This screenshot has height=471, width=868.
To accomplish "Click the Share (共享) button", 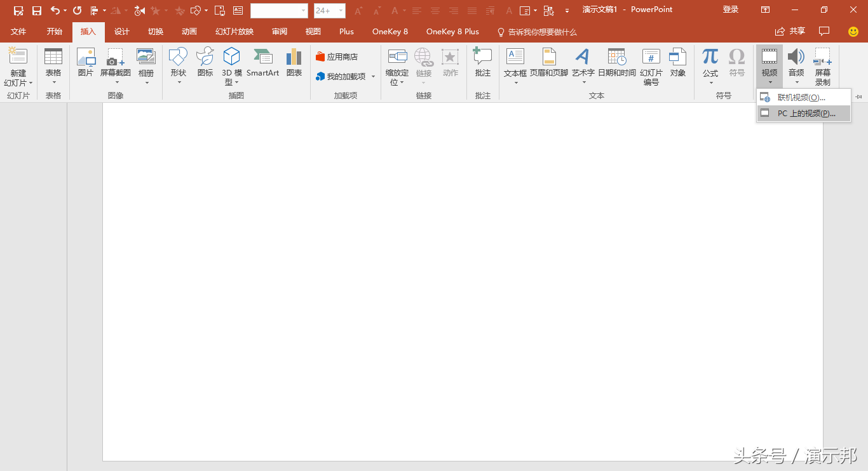I will click(x=790, y=31).
